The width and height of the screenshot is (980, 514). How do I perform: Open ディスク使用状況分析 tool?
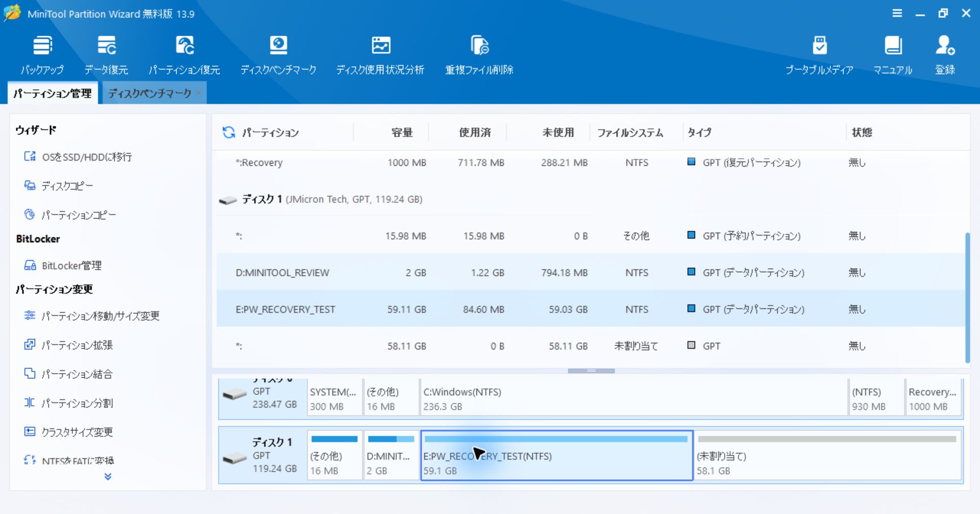380,55
